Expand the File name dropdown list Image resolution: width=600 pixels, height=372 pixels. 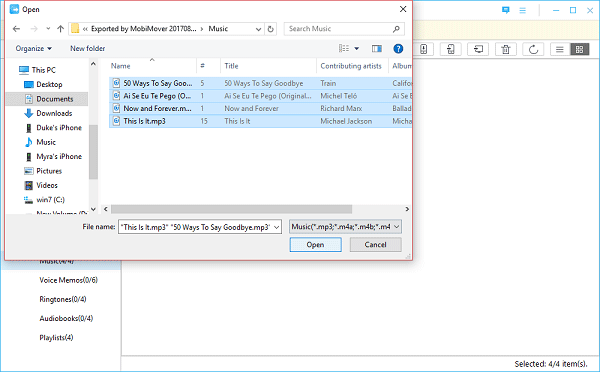point(276,227)
